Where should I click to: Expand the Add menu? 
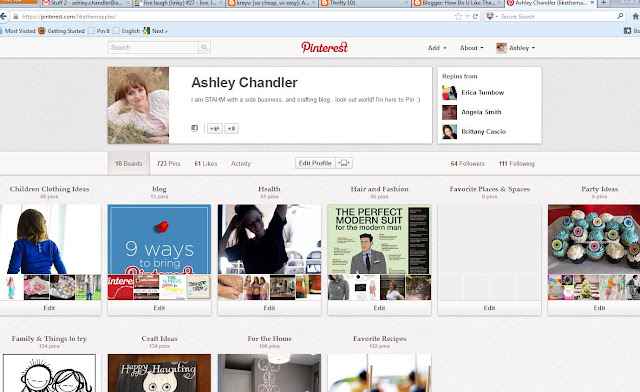pyautogui.click(x=437, y=48)
